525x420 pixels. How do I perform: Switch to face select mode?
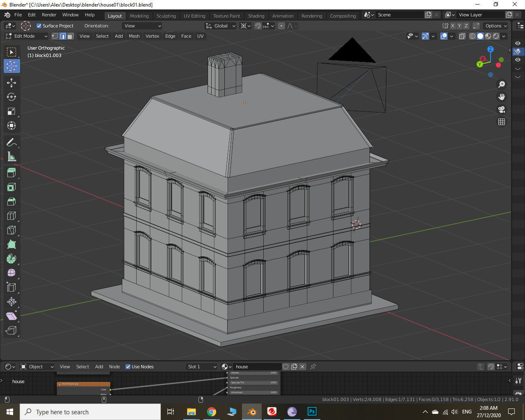click(x=71, y=36)
